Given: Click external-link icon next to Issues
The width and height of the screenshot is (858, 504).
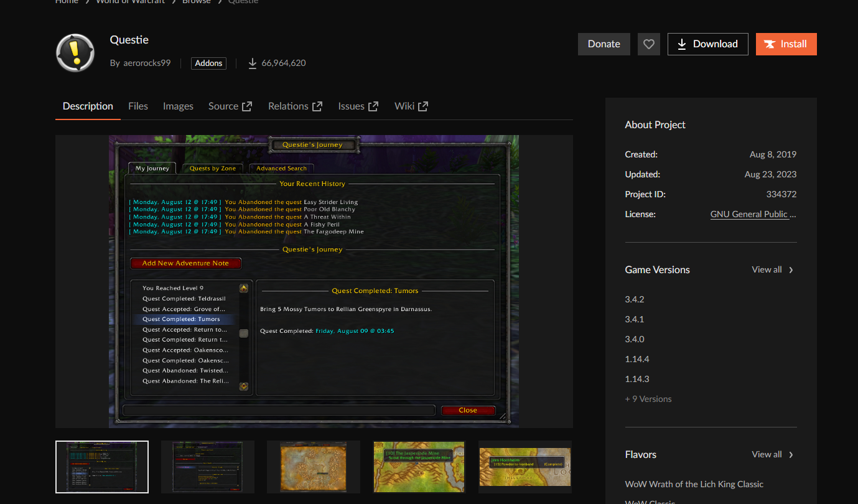Looking at the screenshot, I should click(373, 106).
